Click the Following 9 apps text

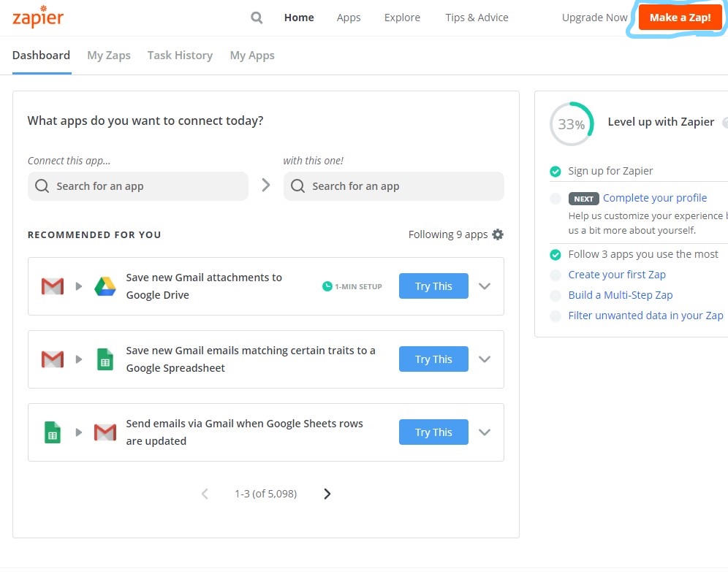(448, 234)
